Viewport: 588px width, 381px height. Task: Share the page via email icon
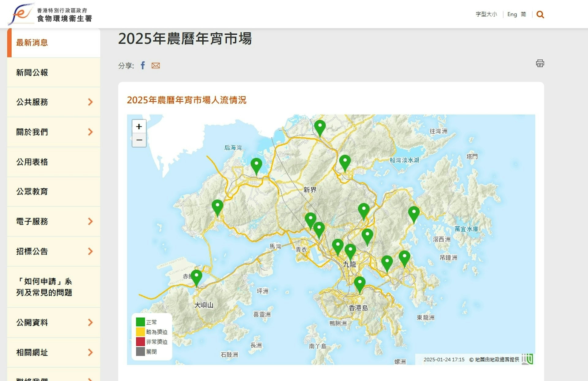[x=156, y=65]
